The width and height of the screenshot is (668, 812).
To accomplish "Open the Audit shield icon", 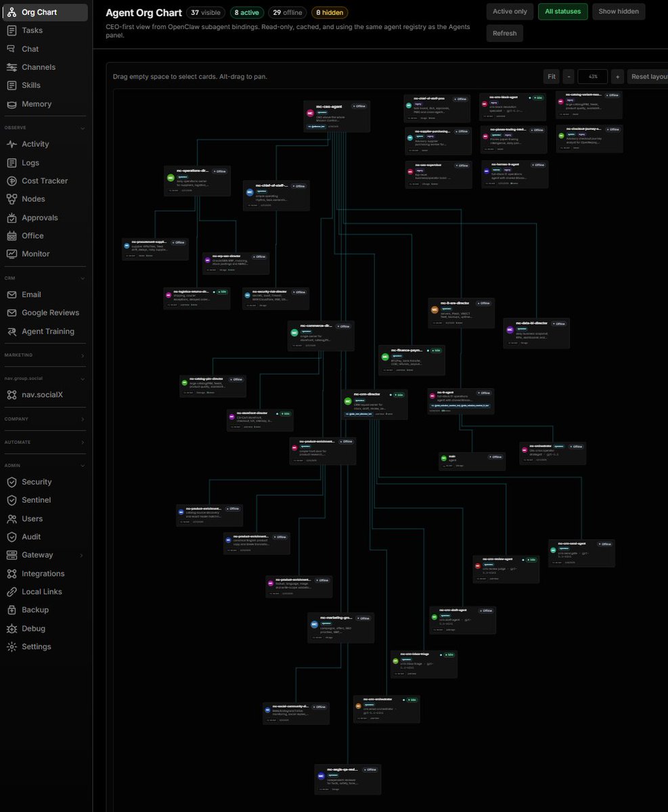I will (12, 537).
